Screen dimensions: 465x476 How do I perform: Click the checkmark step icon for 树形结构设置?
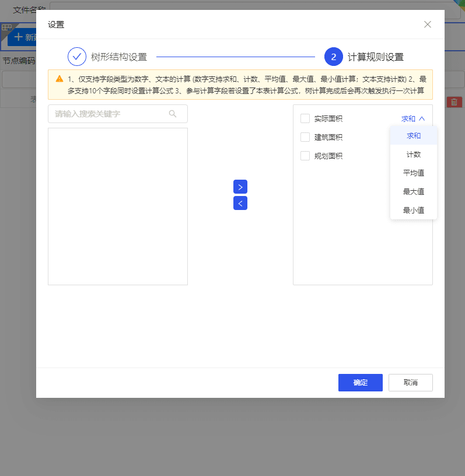pyautogui.click(x=77, y=57)
